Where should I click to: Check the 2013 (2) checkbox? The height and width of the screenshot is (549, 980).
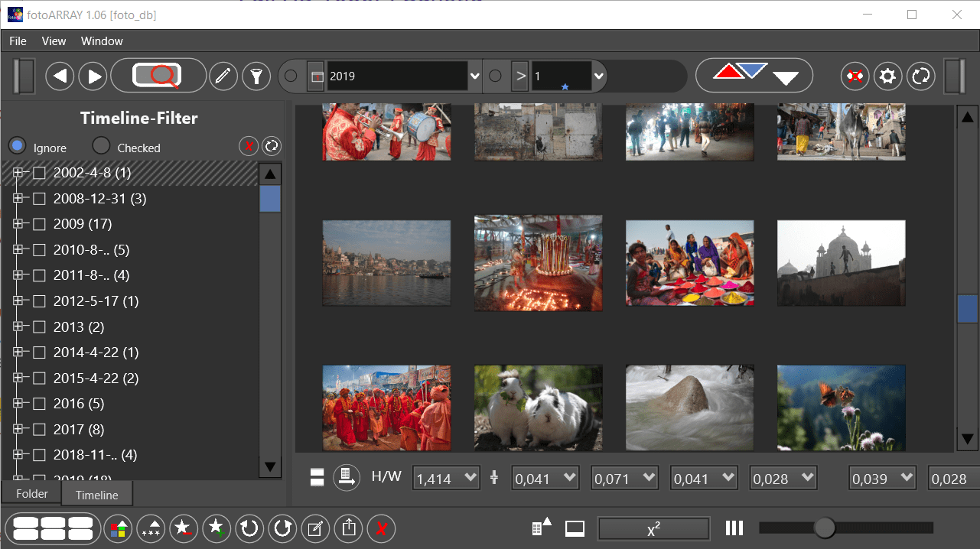39,327
